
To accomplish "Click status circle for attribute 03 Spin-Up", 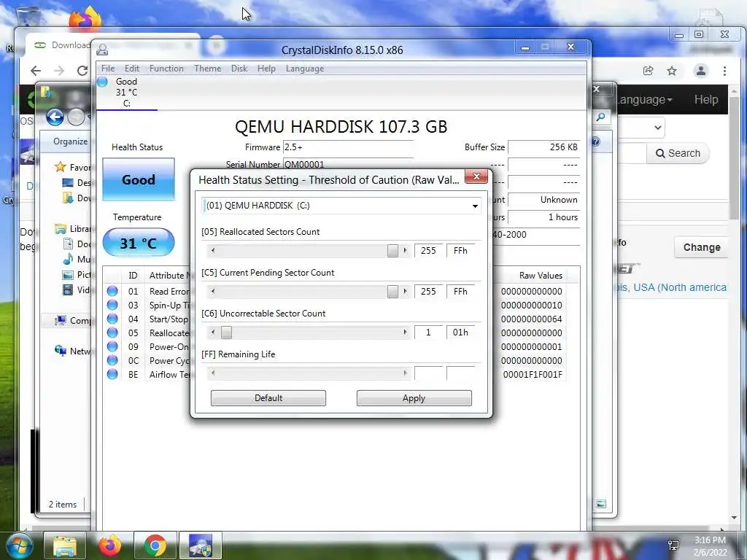I will [x=112, y=305].
